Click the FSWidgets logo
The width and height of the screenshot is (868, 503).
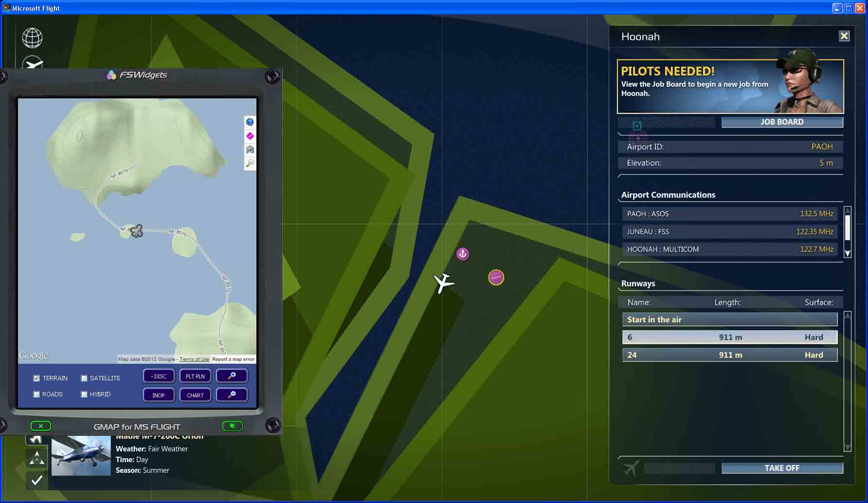click(x=137, y=75)
